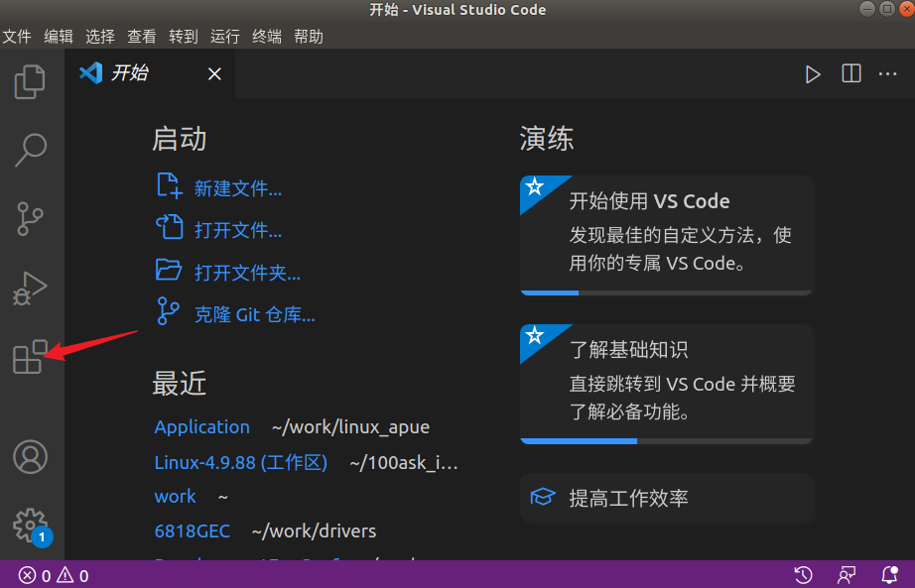
Task: Open the Run and Debug view
Action: 30,289
